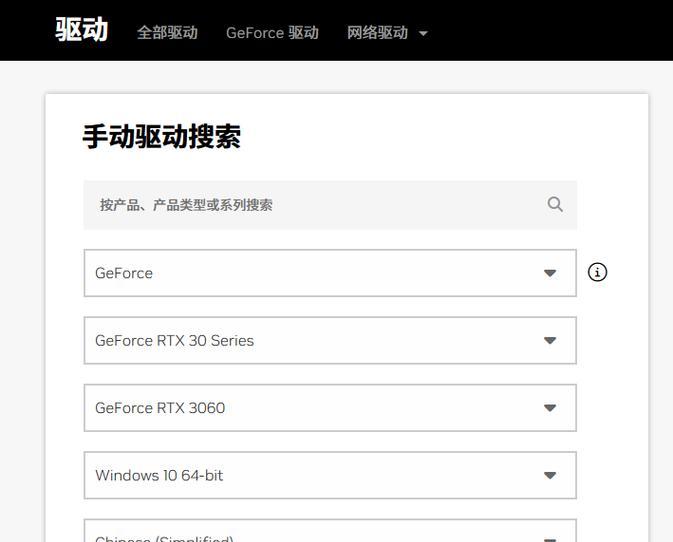Open the GeForce RTX 30 Series dropdown

point(330,340)
